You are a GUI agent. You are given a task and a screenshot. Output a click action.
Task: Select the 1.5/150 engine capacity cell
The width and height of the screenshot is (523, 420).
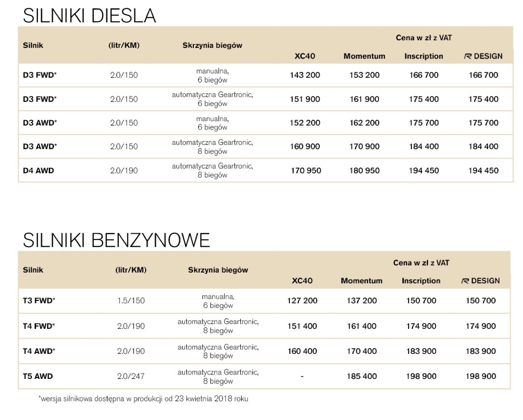131,301
